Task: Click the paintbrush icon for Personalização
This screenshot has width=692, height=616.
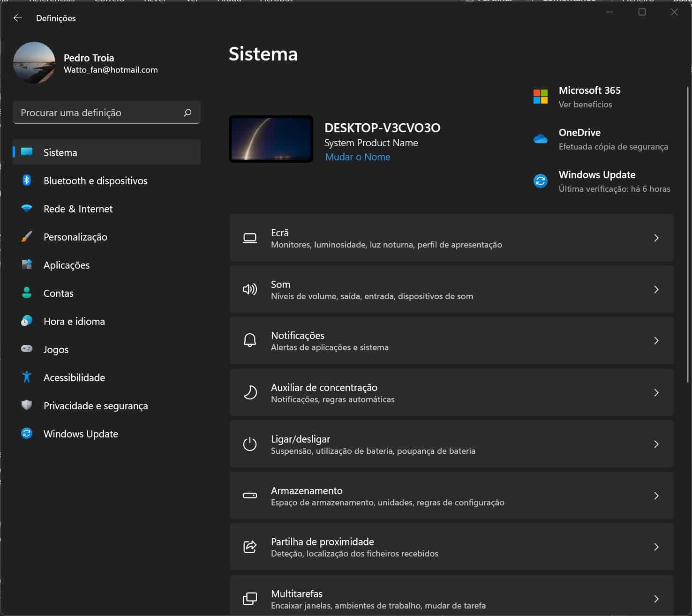Action: pyautogui.click(x=27, y=236)
